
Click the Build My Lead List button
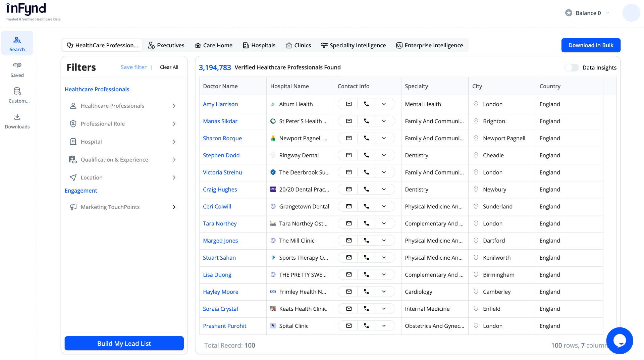click(x=124, y=344)
